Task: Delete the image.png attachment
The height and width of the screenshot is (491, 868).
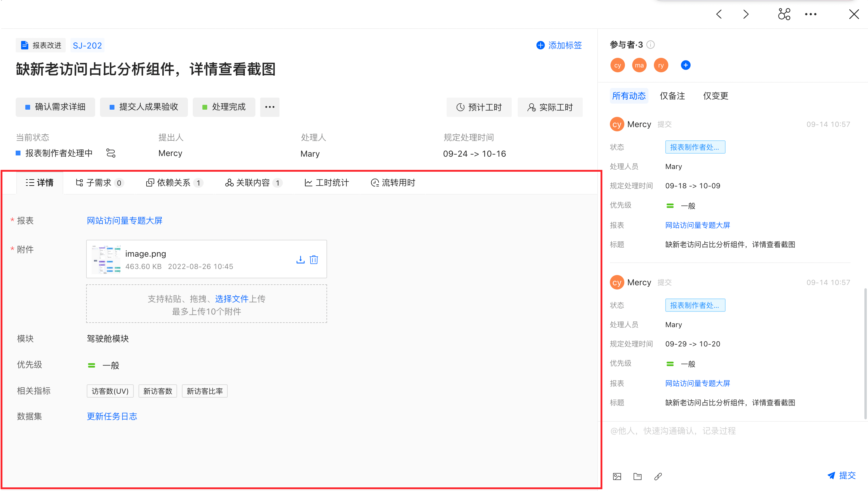Action: click(x=314, y=259)
